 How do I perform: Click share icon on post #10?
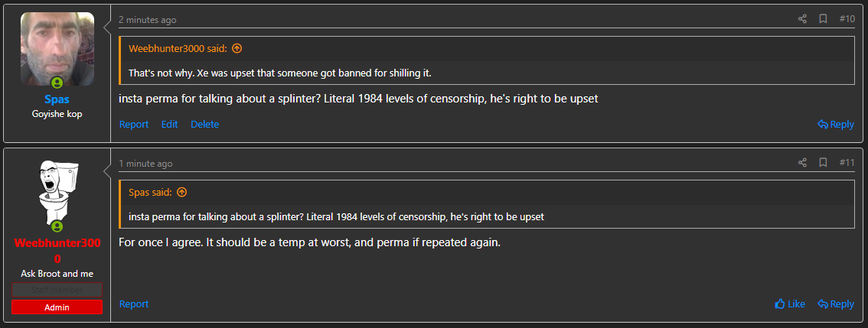point(802,19)
